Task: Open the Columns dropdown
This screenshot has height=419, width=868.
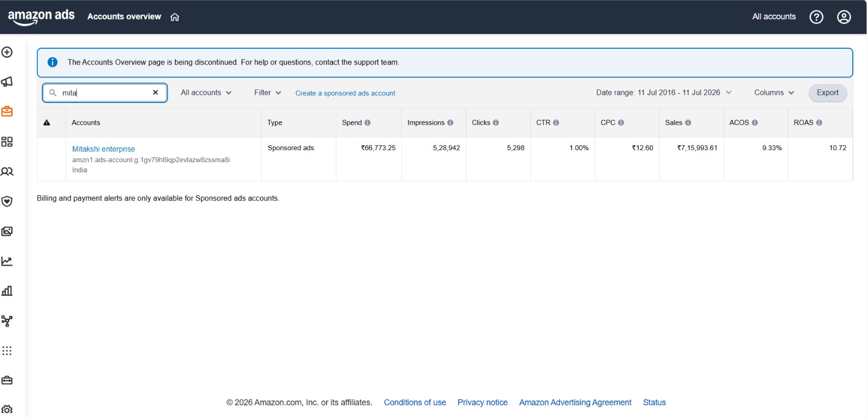Action: pos(774,93)
